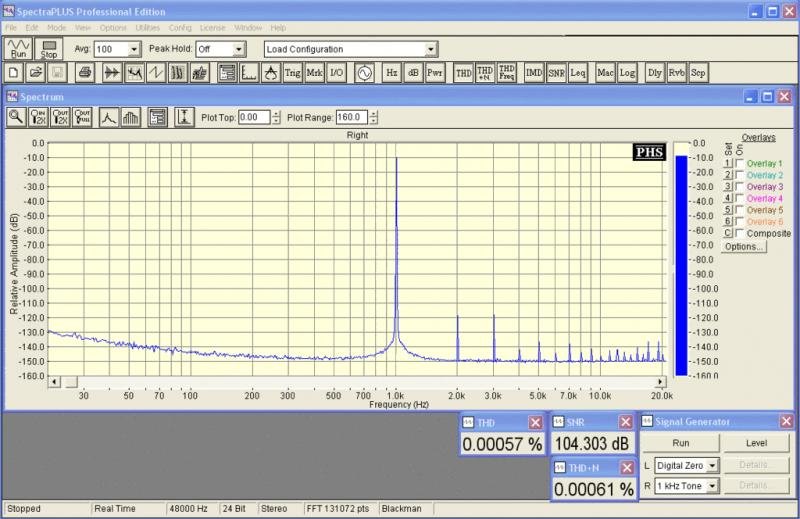Check the Composite overlay checkbox
Image resolution: width=800 pixels, height=519 pixels.
[x=740, y=233]
